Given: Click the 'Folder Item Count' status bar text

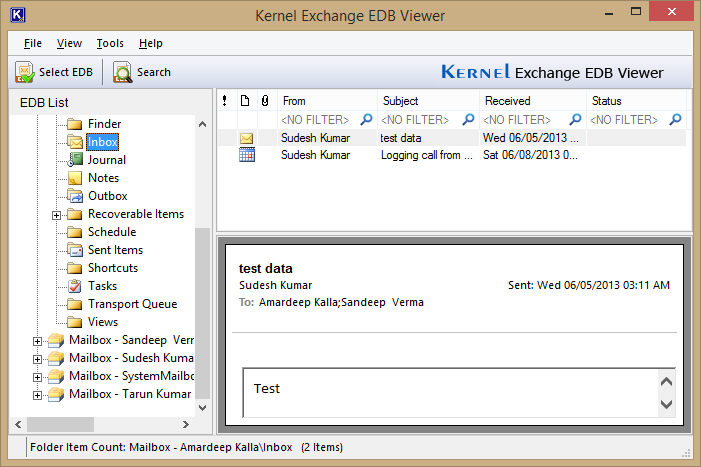Looking at the screenshot, I should tap(186, 447).
